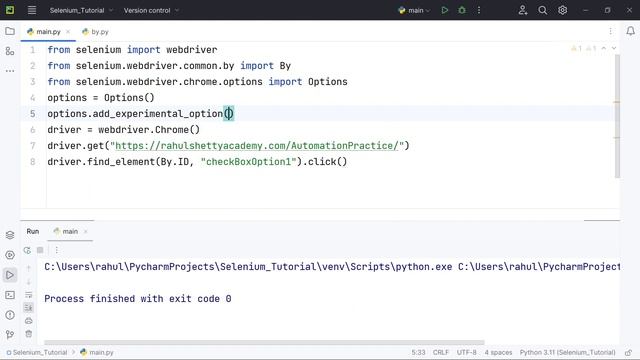
Task: Click the checkBoxOption1 string on line 8
Action: click(248, 162)
